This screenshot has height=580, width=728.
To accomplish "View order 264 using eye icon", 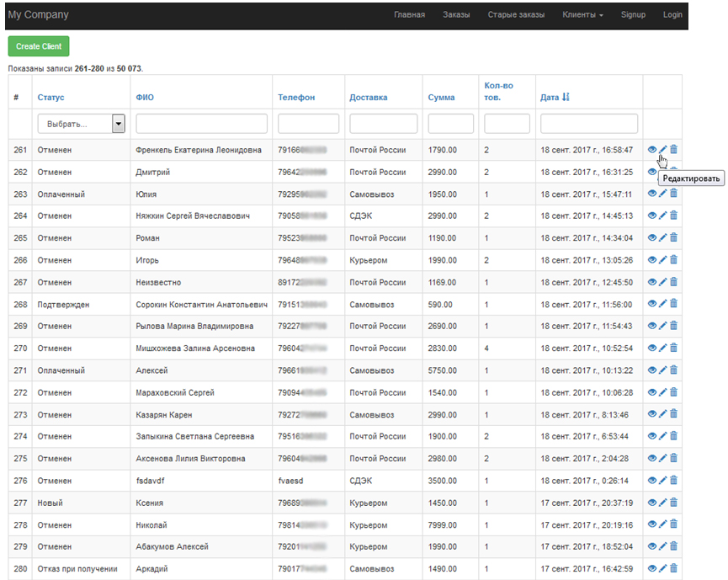I will [652, 216].
